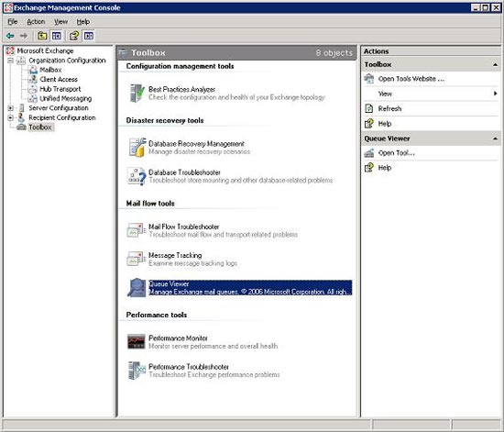The image size is (504, 432).
Task: Click the Help toolbar icon with question mark
Action: [x=74, y=36]
